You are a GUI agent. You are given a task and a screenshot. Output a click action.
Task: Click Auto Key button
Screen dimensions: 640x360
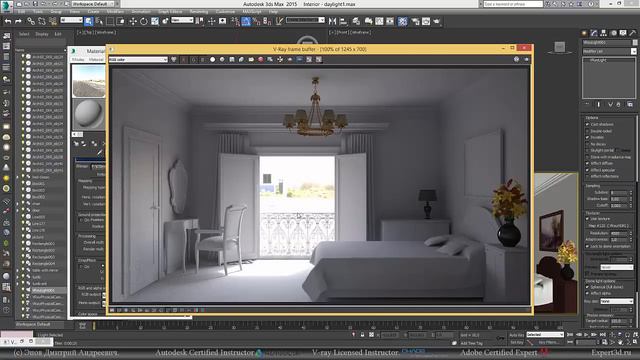click(516, 335)
